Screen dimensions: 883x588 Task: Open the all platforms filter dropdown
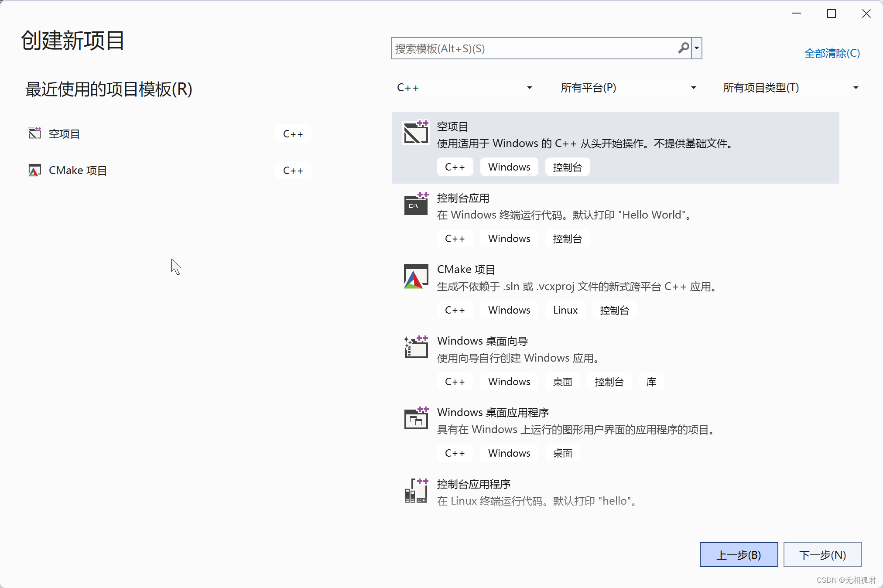(628, 88)
